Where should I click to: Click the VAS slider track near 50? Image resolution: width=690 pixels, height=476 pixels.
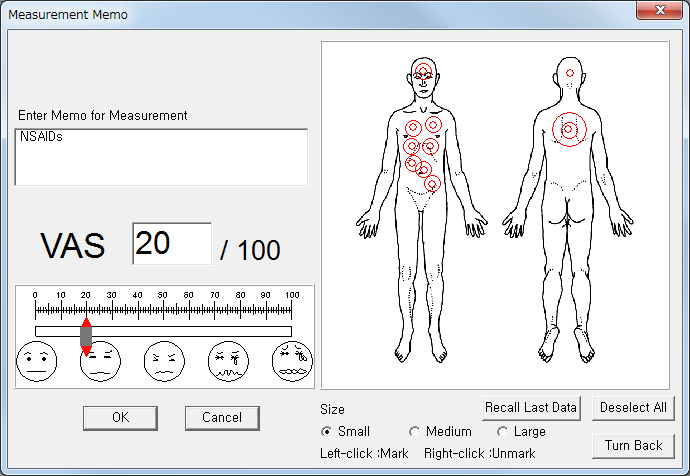pos(163,331)
